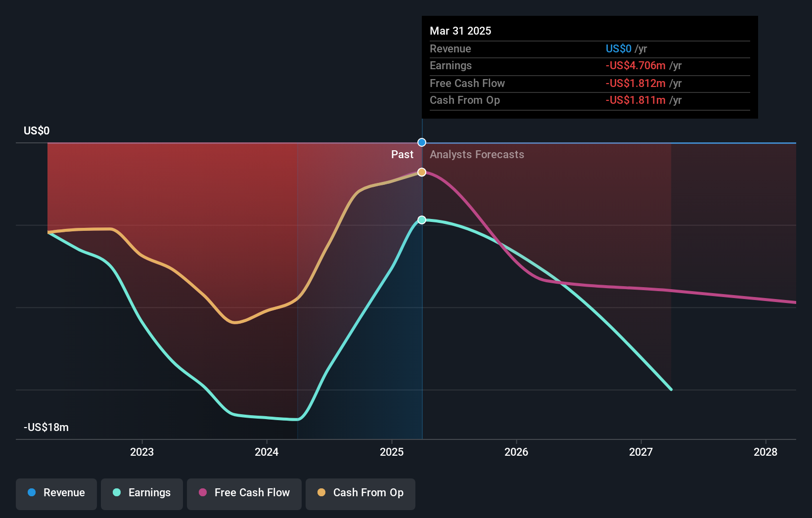Toggle the Earnings series visibility

point(142,493)
